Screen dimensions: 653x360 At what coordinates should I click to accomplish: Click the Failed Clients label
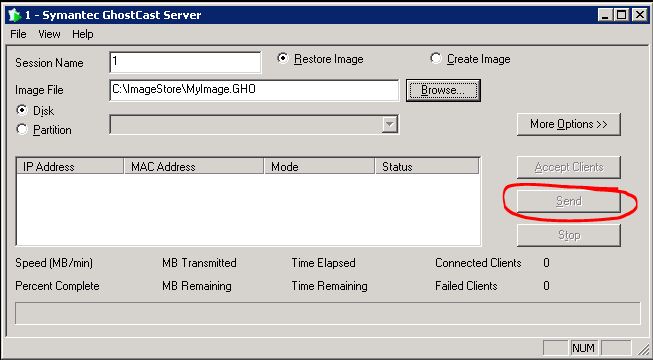point(466,286)
